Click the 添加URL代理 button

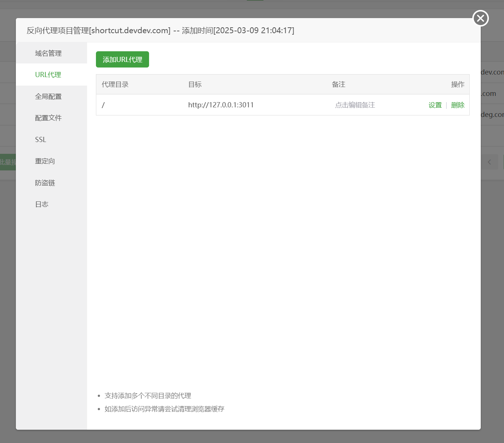(x=122, y=59)
